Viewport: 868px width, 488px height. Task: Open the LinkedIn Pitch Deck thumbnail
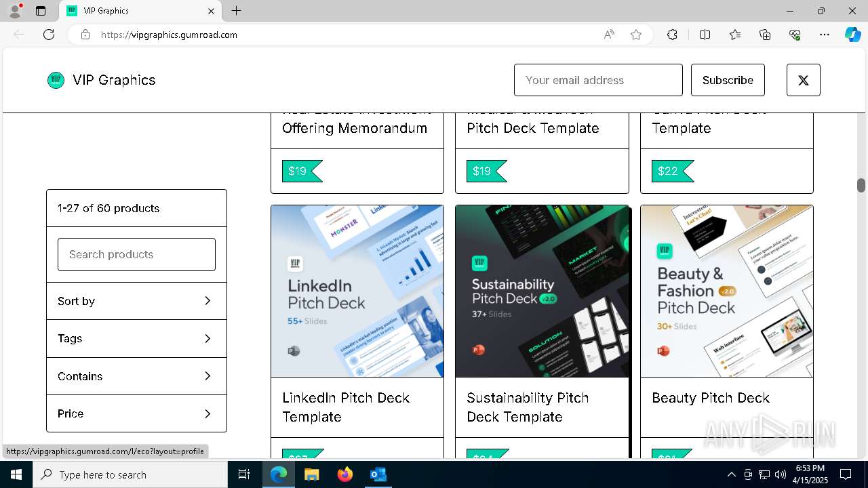(357, 291)
